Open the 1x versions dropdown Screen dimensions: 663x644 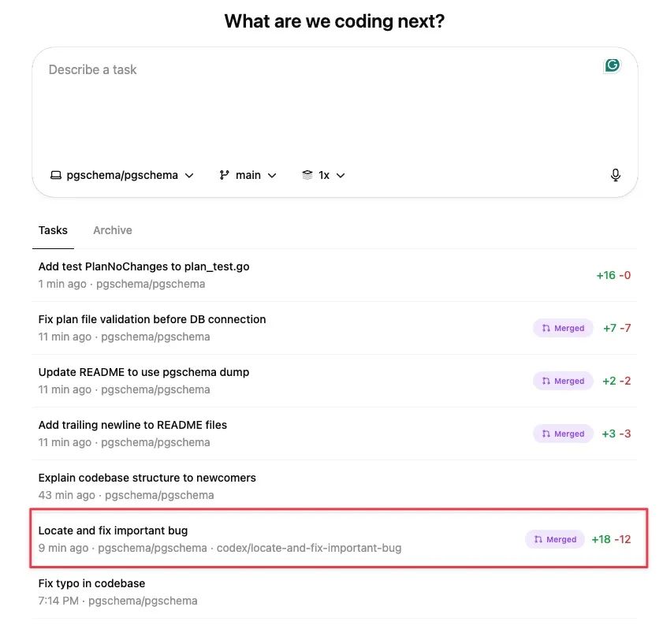[324, 175]
